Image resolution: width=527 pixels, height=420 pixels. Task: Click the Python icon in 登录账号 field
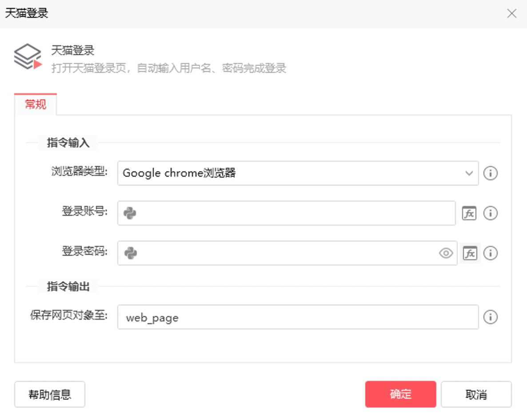pyautogui.click(x=130, y=213)
